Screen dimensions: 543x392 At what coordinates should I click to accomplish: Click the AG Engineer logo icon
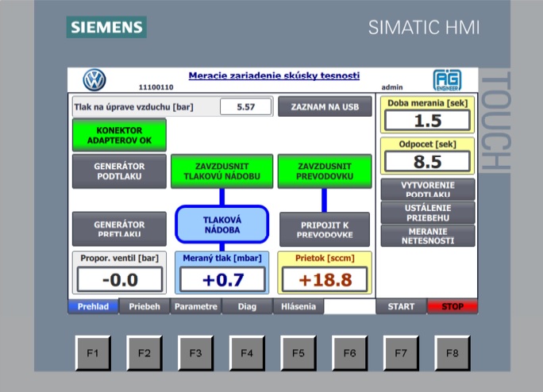click(x=447, y=80)
